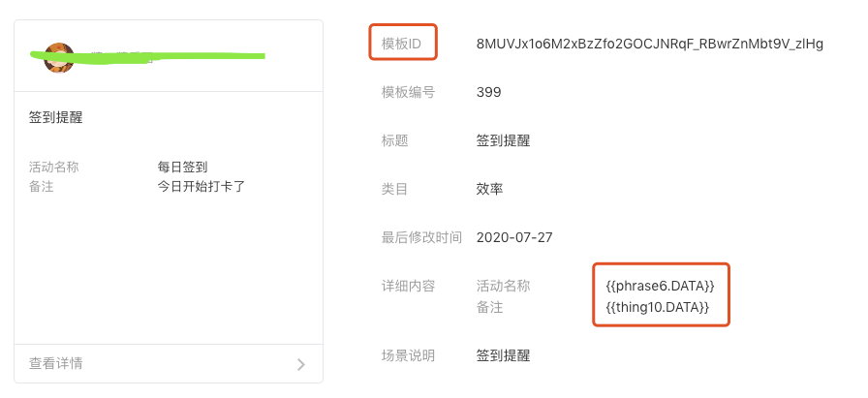The width and height of the screenshot is (868, 398).
Task: Click the 每日签到 value in preview
Action: pos(183,167)
